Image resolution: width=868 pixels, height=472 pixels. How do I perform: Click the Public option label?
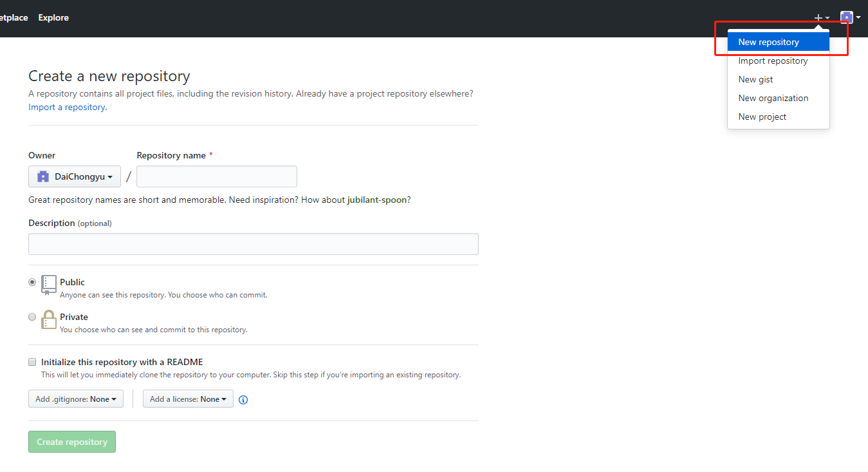tap(72, 282)
